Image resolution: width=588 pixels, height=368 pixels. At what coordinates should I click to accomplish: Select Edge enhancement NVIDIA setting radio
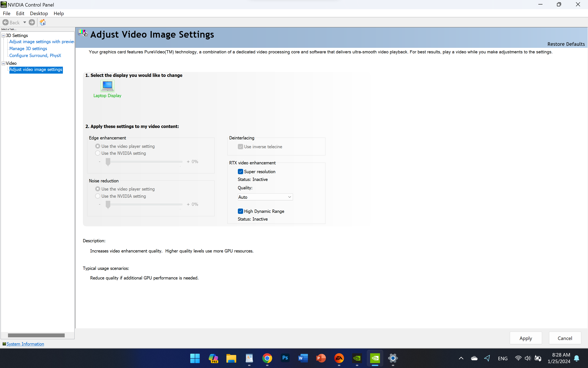(x=97, y=153)
